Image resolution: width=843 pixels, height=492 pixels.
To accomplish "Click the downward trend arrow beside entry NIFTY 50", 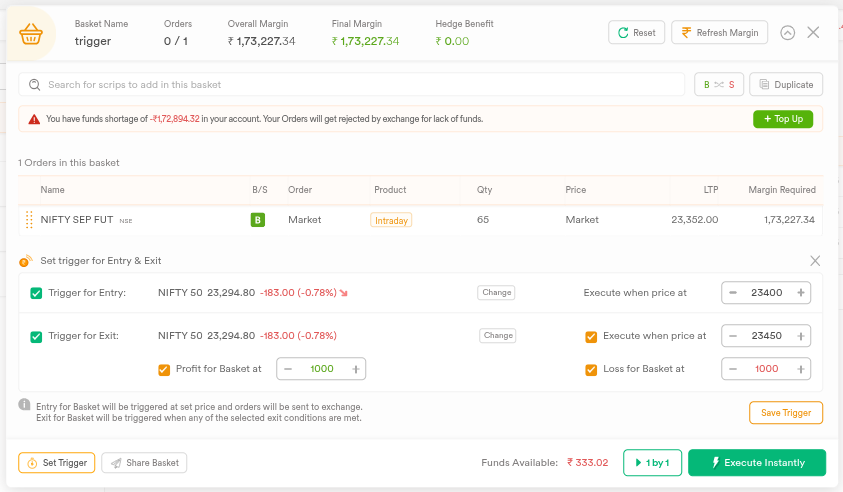I will click(344, 293).
